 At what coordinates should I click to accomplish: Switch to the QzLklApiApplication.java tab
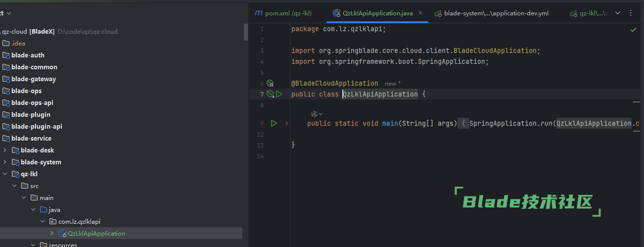[x=377, y=13]
